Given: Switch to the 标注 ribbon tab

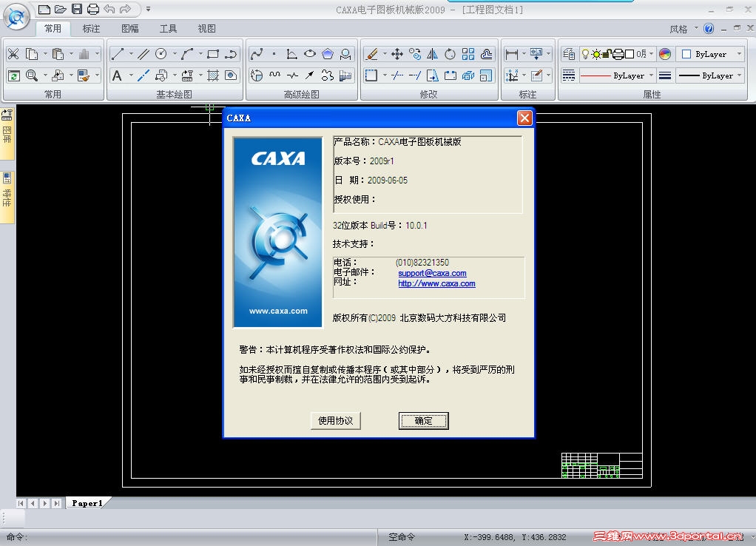Looking at the screenshot, I should tap(91, 28).
